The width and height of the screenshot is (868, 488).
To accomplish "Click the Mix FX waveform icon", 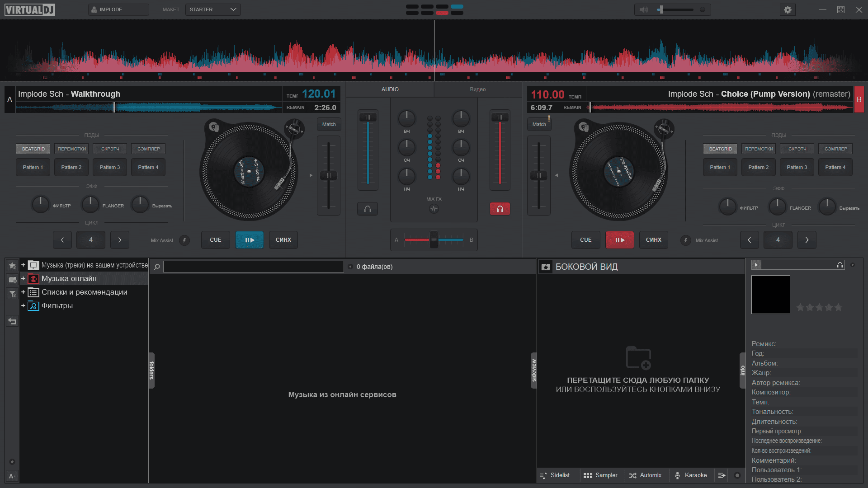I will [x=434, y=209].
